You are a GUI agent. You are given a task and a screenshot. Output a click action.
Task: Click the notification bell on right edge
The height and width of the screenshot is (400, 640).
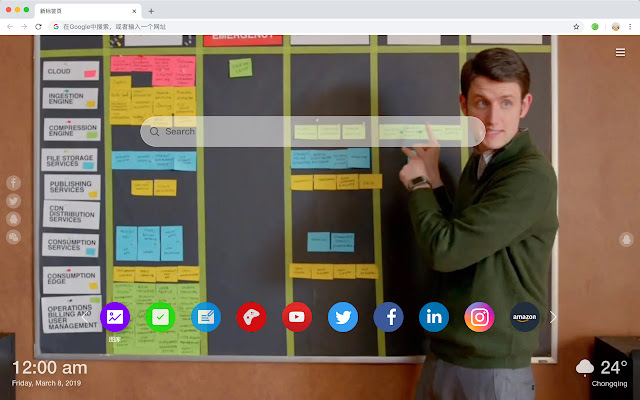pyautogui.click(x=626, y=240)
